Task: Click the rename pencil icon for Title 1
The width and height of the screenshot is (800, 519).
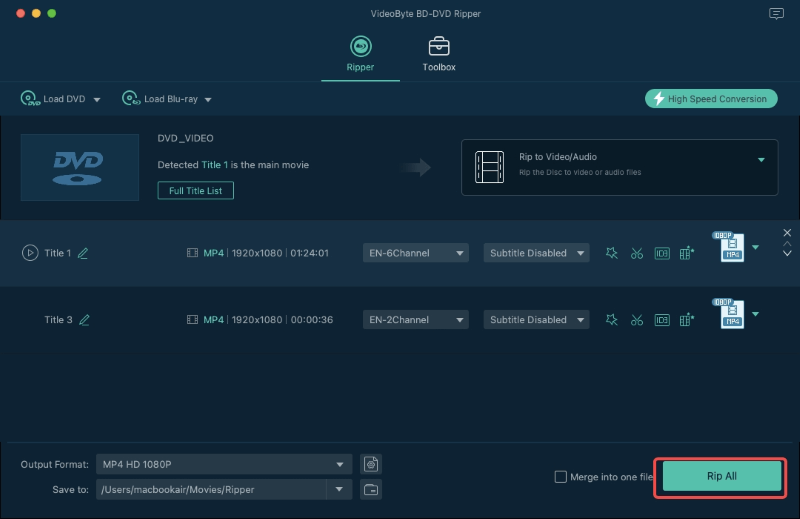Action: point(83,253)
